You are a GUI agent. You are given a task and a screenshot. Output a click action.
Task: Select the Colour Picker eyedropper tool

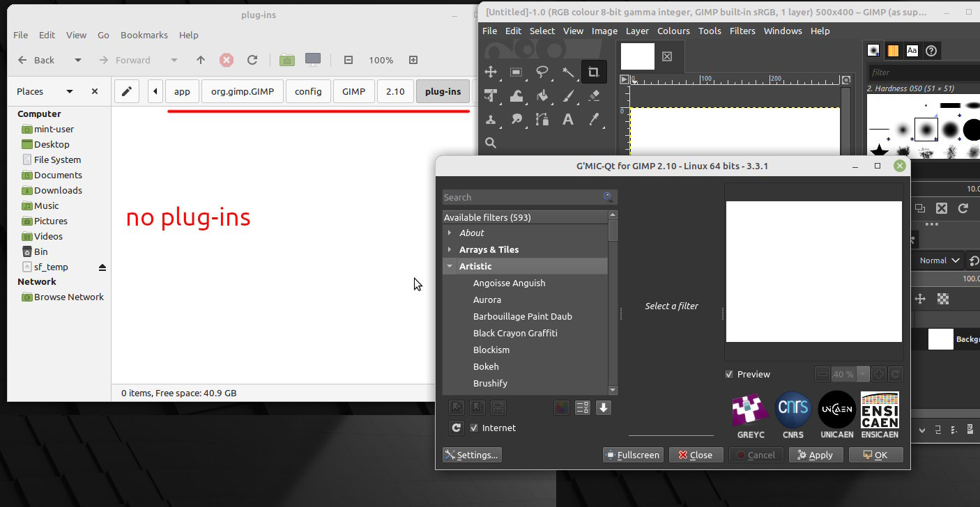coord(594,119)
